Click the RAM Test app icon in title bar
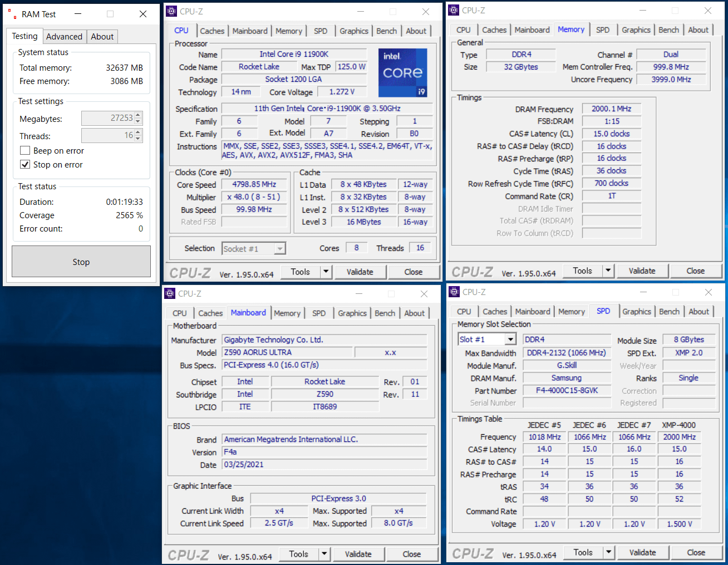728x565 pixels. click(12, 14)
